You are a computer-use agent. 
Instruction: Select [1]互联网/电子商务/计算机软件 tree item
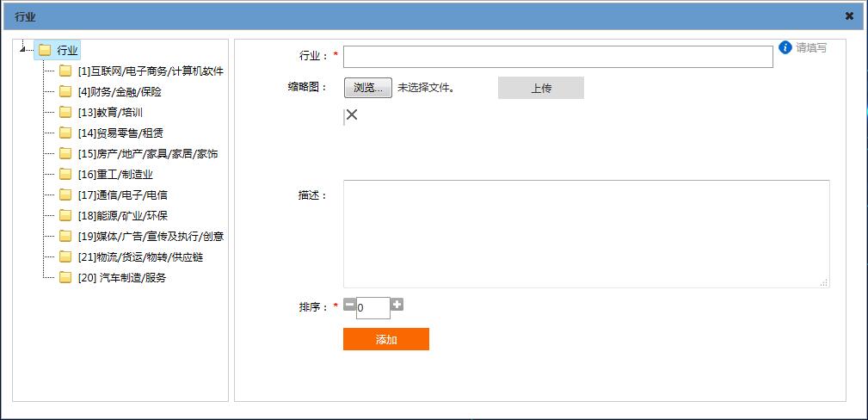(x=150, y=71)
